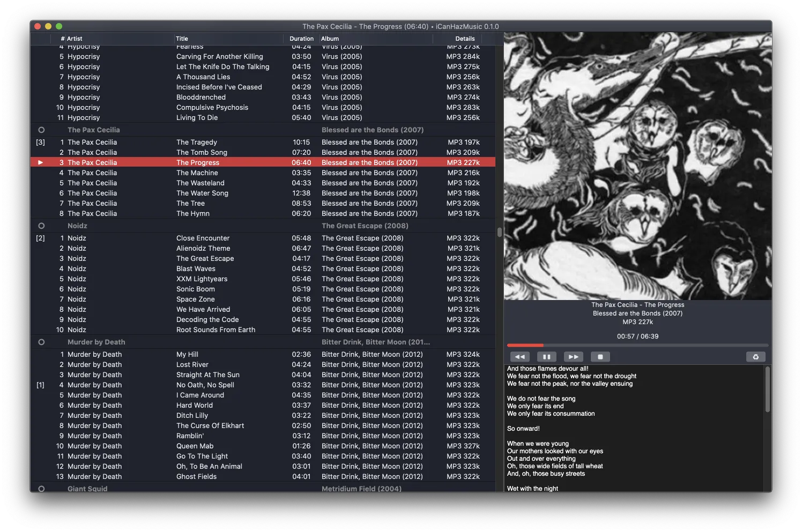Click the rewind playback icon

click(x=519, y=356)
